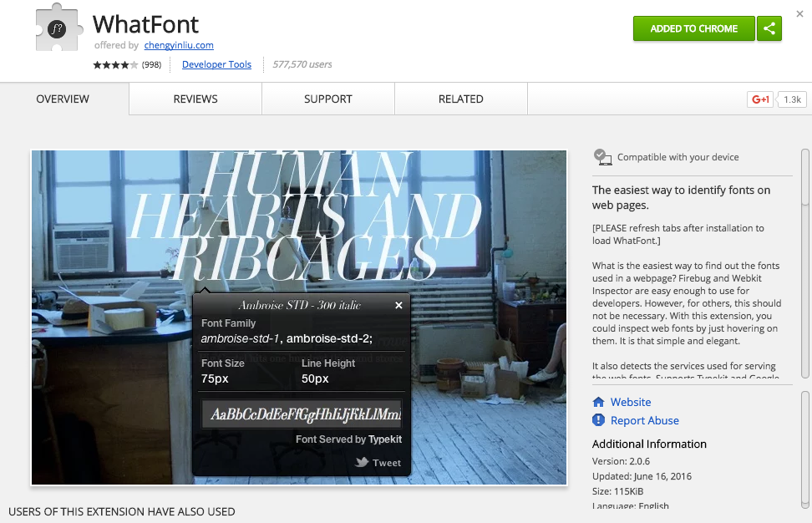The width and height of the screenshot is (812, 523).
Task: Open the Website link
Action: coord(630,402)
